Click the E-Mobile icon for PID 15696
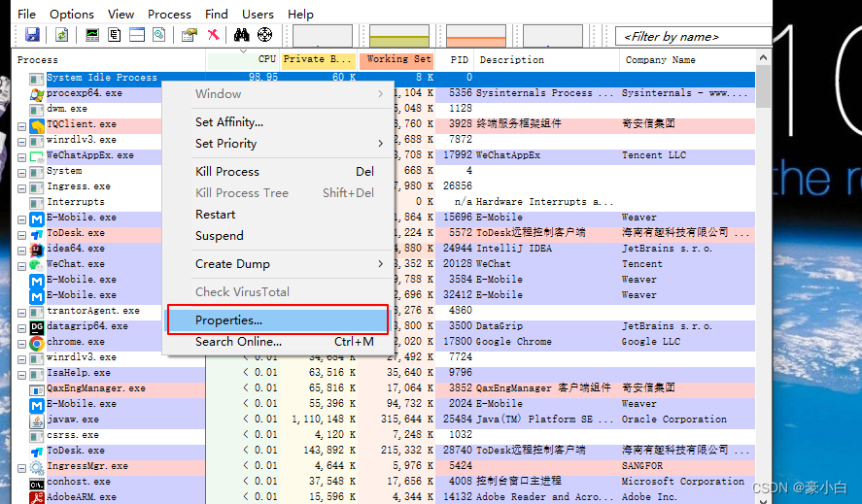The width and height of the screenshot is (862, 504). click(37, 218)
